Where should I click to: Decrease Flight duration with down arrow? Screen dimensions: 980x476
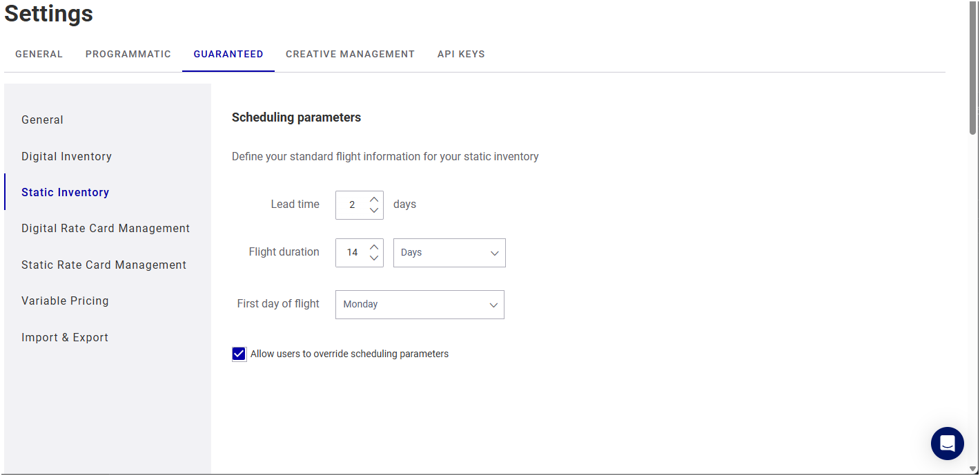coord(374,258)
